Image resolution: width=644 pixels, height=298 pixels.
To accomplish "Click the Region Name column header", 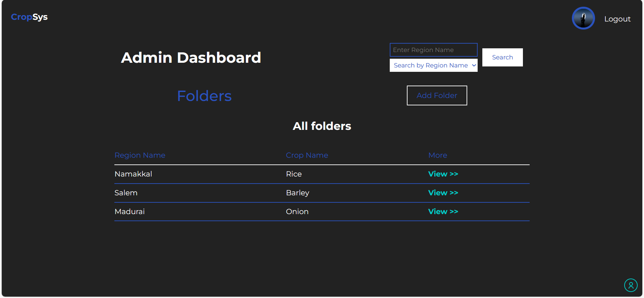I will 140,155.
